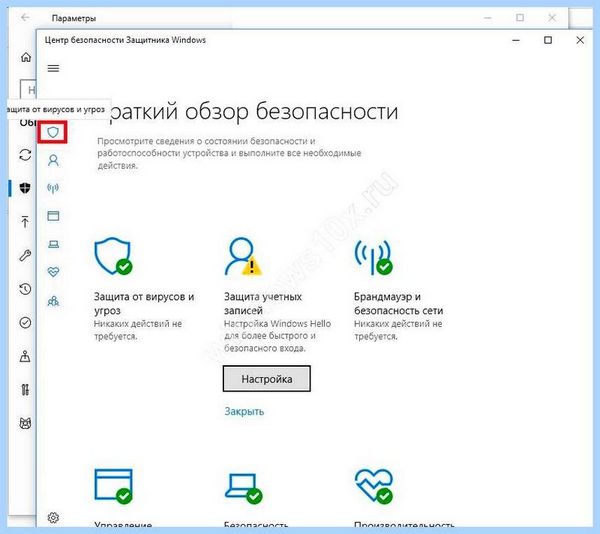Screen dimensions: 600x534
Task: Open Find my device icon in Параметры
Action: coord(25,356)
